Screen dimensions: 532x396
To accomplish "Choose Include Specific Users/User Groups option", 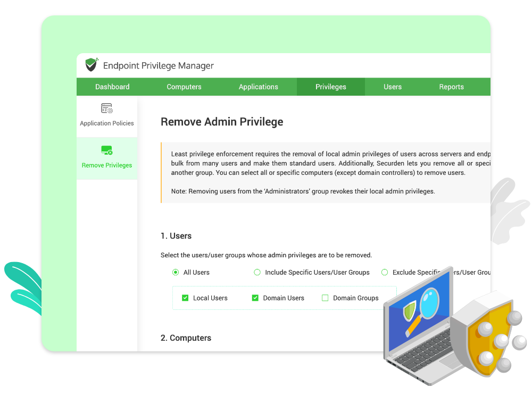I will point(257,272).
